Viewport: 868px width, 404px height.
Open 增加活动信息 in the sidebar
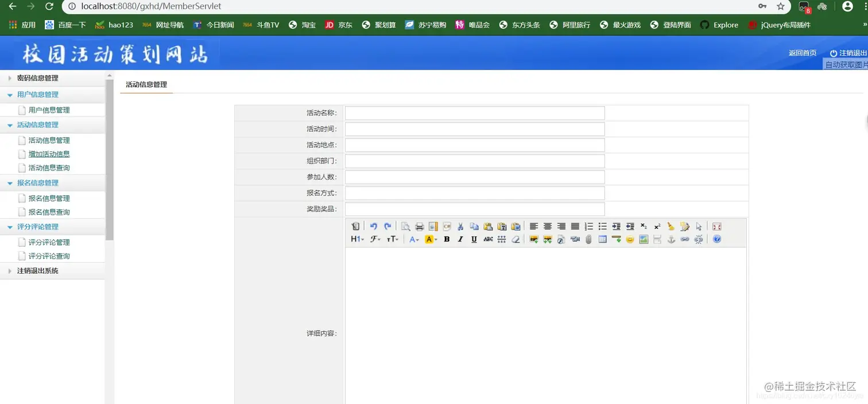pyautogui.click(x=49, y=154)
